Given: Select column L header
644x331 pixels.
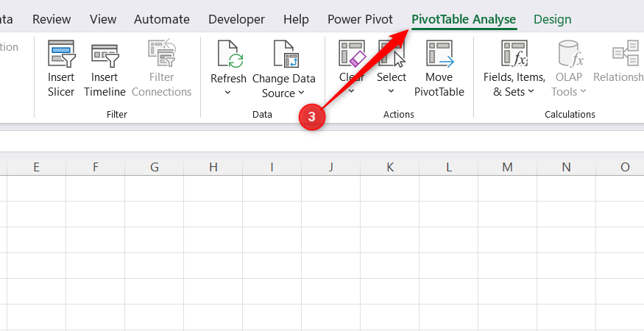Looking at the screenshot, I should click(448, 167).
